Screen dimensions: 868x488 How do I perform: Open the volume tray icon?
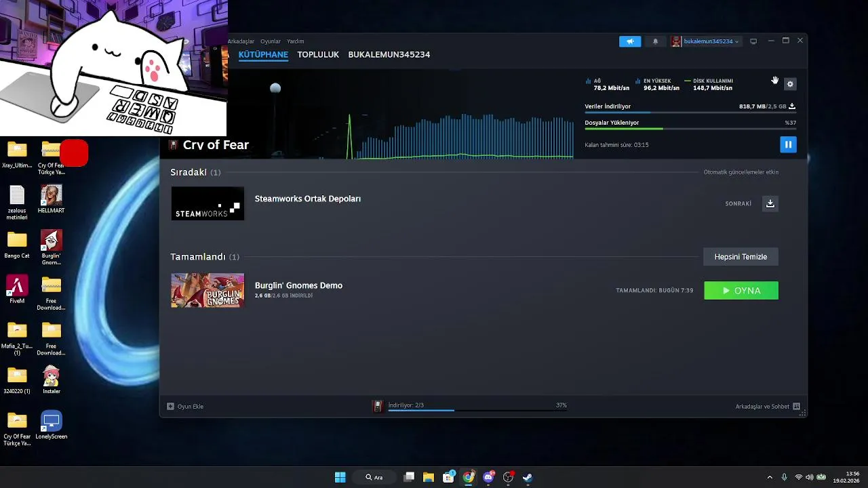(810, 477)
